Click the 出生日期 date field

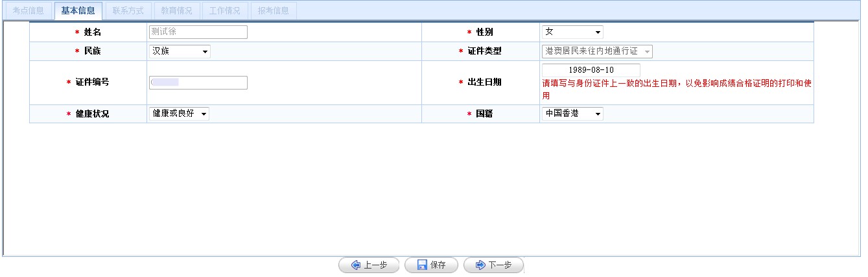click(x=591, y=69)
